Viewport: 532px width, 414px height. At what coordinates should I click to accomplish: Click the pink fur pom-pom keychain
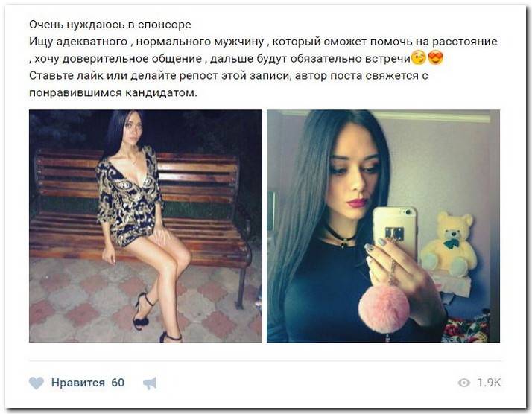point(384,308)
